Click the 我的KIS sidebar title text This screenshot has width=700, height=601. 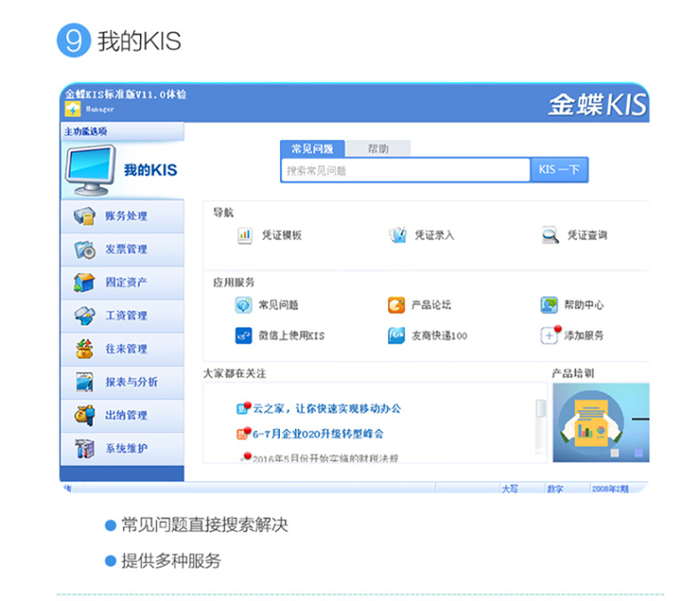coord(151,170)
